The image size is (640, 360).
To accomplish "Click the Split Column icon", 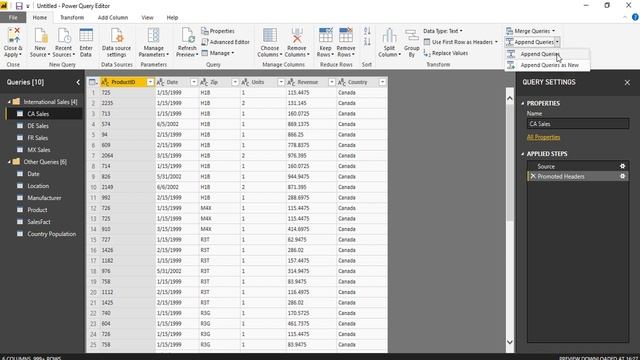I will click(x=389, y=36).
